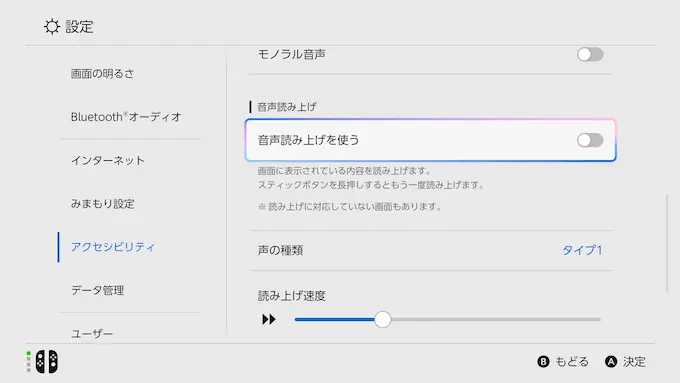Open データ管理 in the sidebar

(x=98, y=290)
